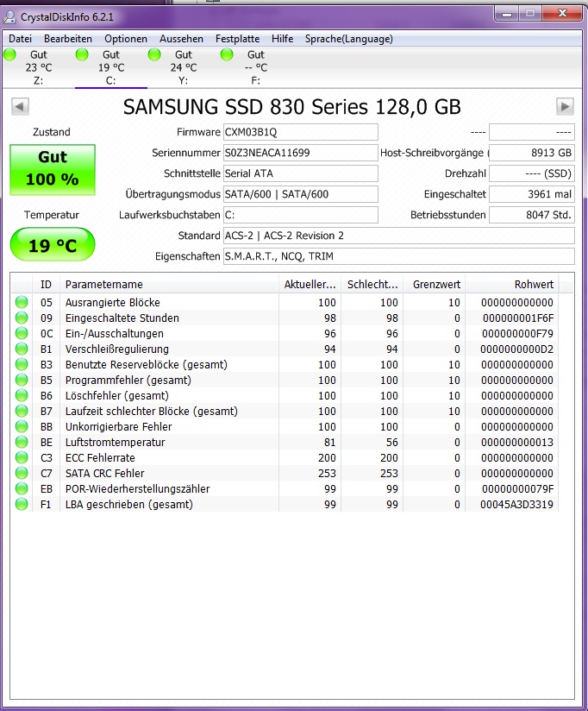Click the Schlecht column header
Viewport: 588px width, 711px height.
click(372, 284)
